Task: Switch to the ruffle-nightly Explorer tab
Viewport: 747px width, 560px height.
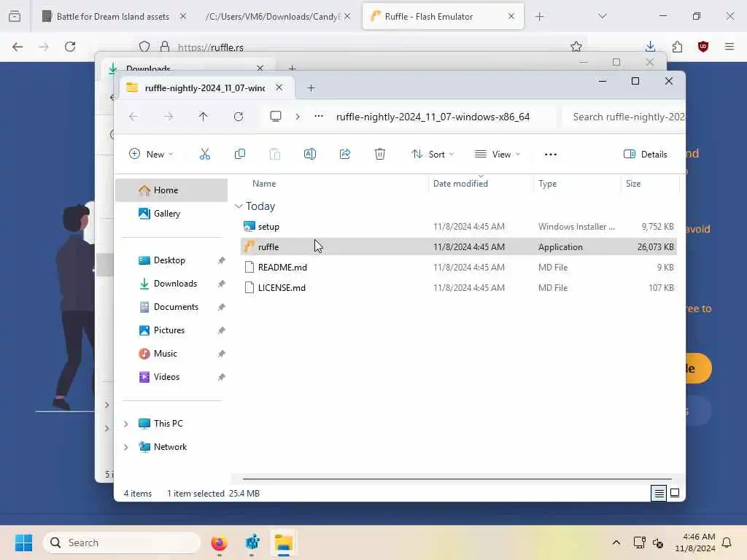Action: 206,87
